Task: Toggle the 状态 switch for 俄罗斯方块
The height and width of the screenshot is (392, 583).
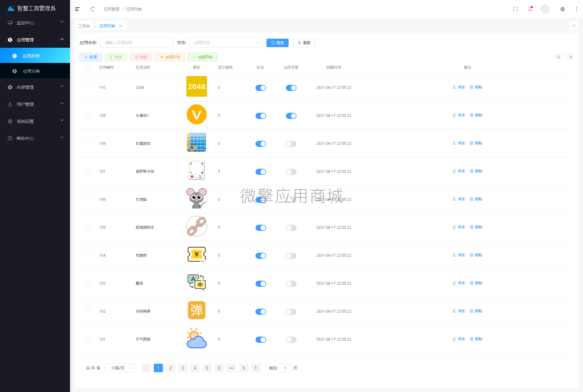Action: point(261,172)
